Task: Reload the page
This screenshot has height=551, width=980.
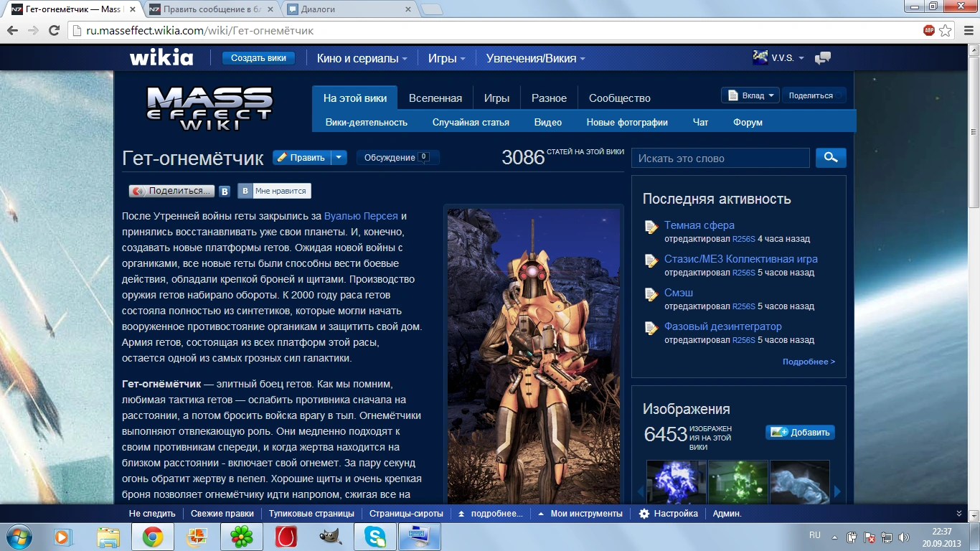Action: pyautogui.click(x=54, y=31)
